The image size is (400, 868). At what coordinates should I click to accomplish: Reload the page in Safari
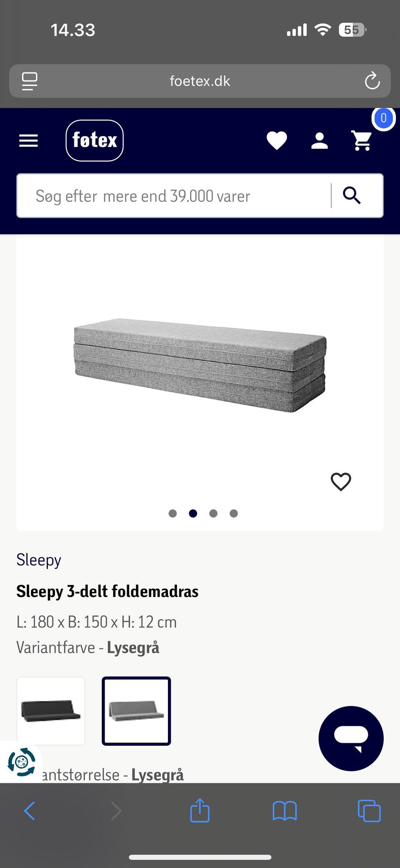pyautogui.click(x=372, y=81)
